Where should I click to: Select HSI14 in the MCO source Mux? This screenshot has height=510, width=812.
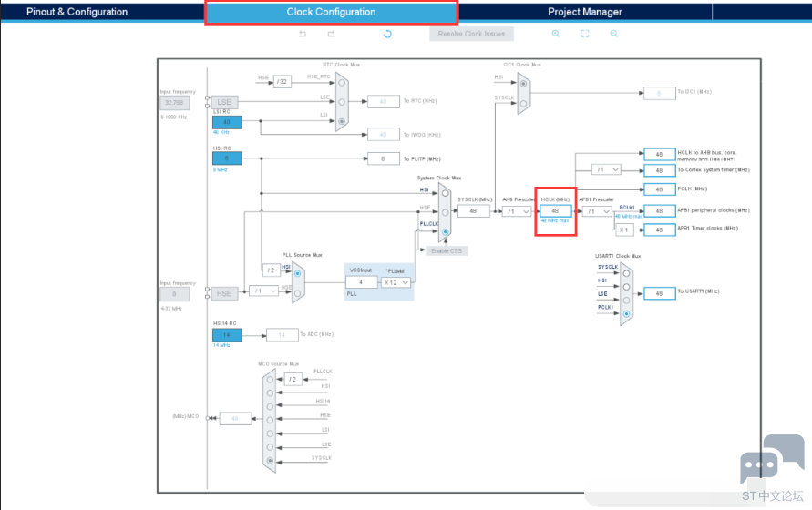(270, 406)
